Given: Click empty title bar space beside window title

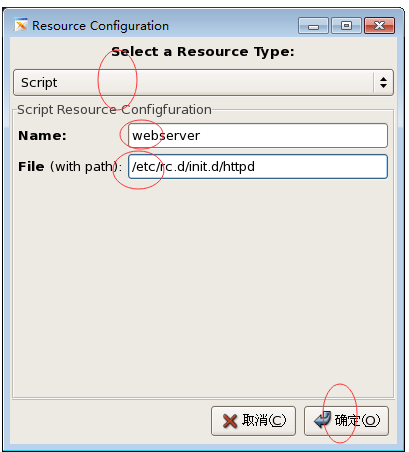Looking at the screenshot, I should pyautogui.click(x=233, y=26).
